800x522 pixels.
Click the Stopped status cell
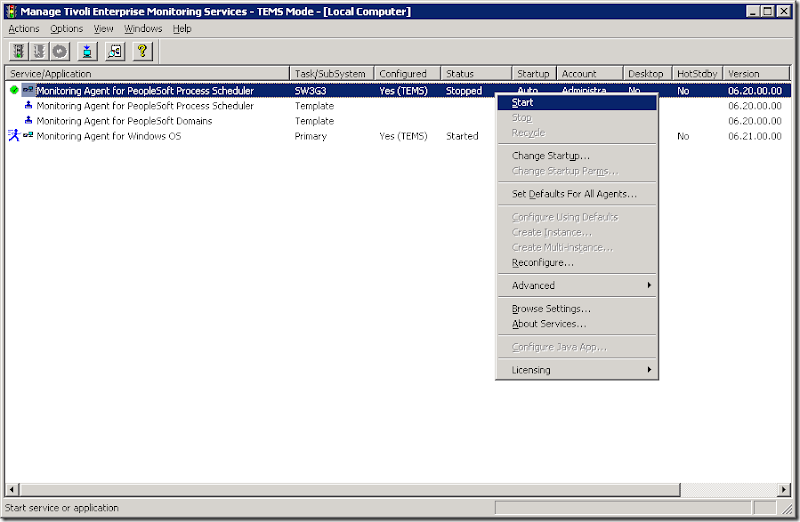464,91
